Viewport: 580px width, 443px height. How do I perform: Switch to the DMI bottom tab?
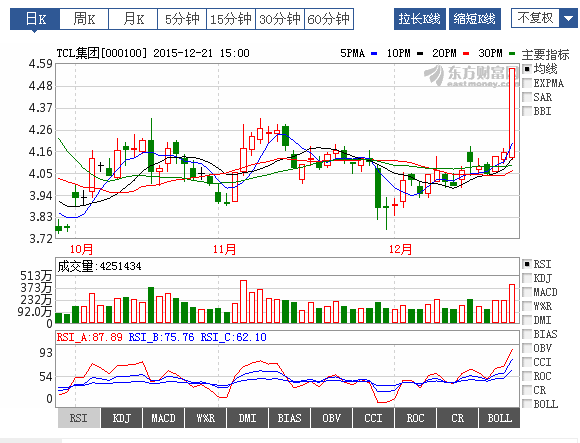point(247,418)
